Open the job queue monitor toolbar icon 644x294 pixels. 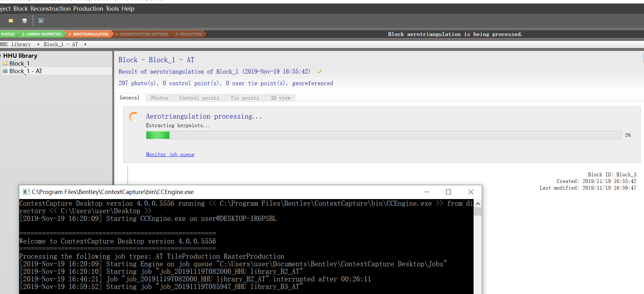click(41, 21)
